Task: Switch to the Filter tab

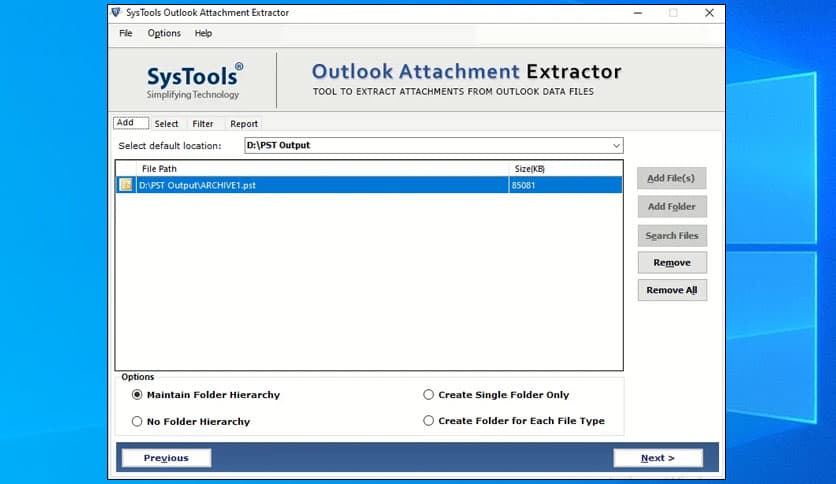Action: [203, 124]
